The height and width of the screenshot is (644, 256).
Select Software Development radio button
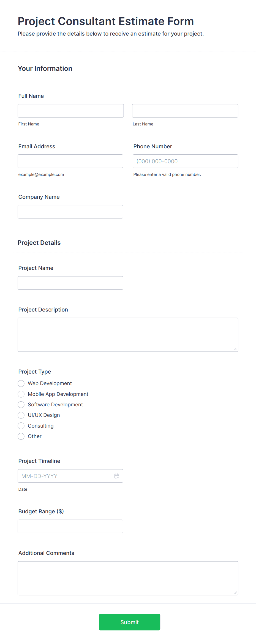pyautogui.click(x=21, y=404)
